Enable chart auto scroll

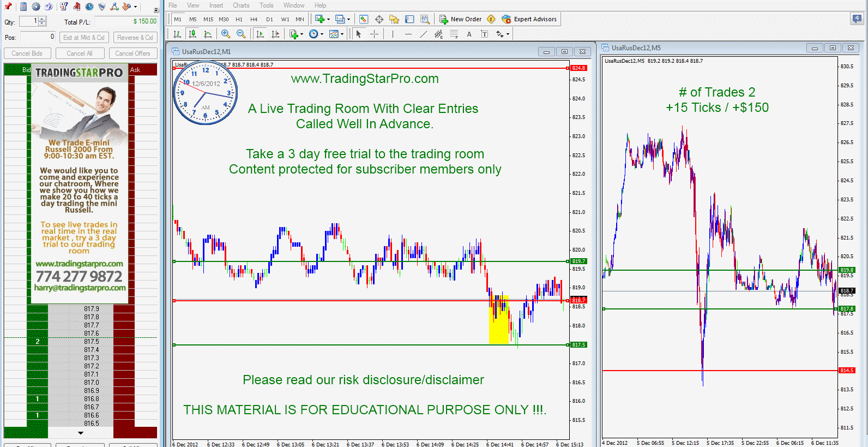(260, 34)
